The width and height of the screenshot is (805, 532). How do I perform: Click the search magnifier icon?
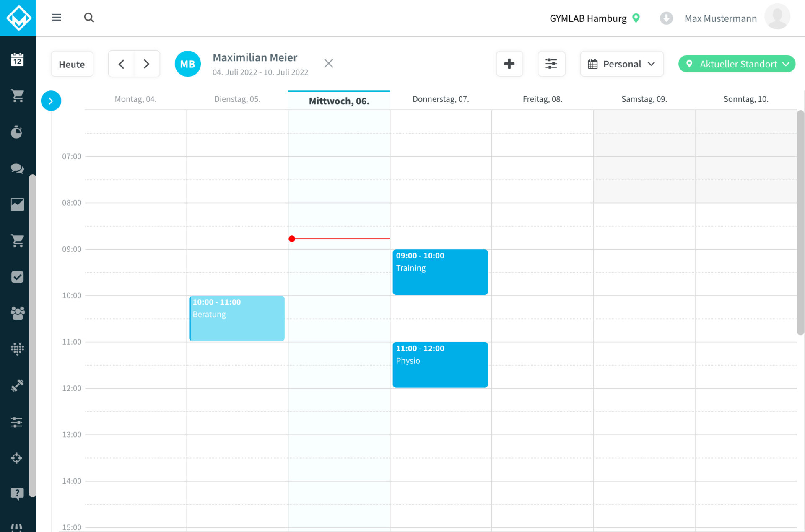coord(89,18)
